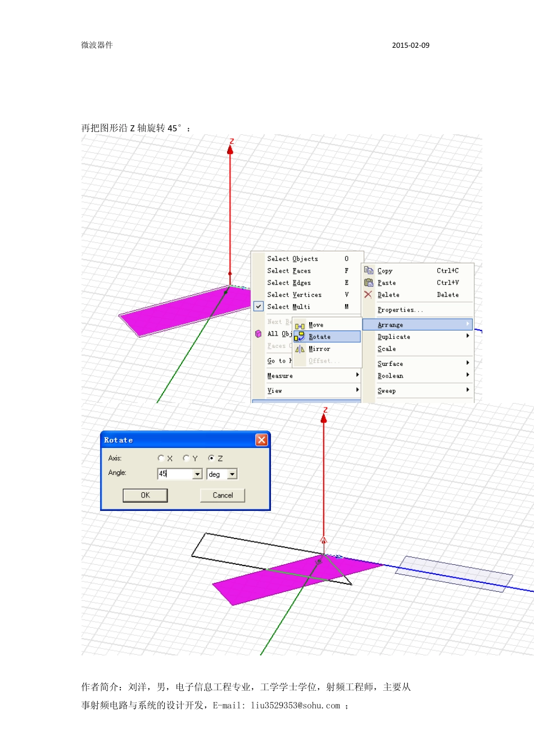Choose Select Vertices menu entry

[x=307, y=295]
